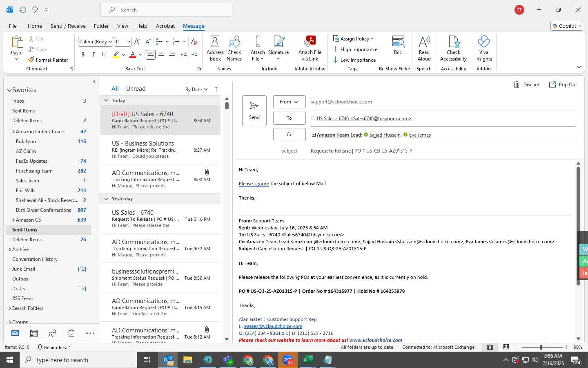Mark message High Importance
This screenshot has width=588, height=368.
pos(355,49)
